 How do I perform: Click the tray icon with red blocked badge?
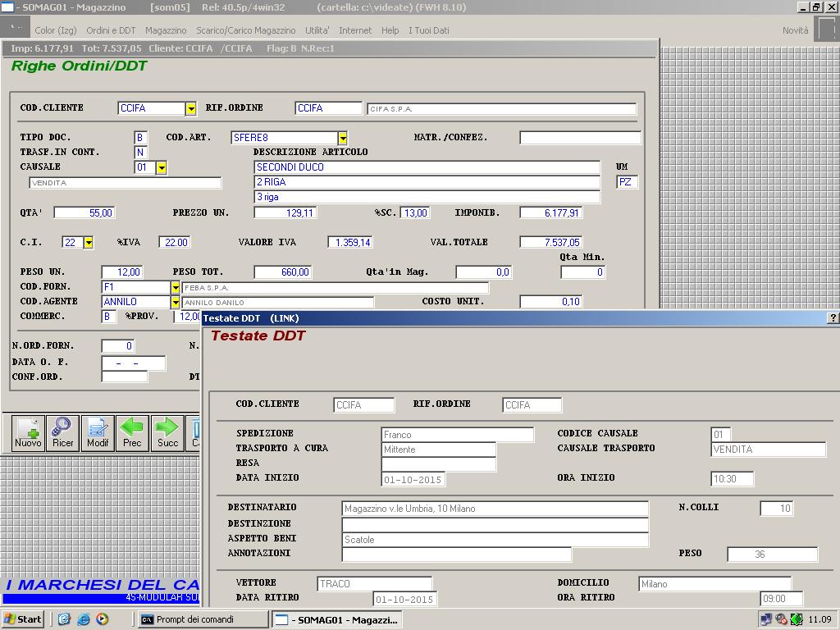pyautogui.click(x=781, y=619)
